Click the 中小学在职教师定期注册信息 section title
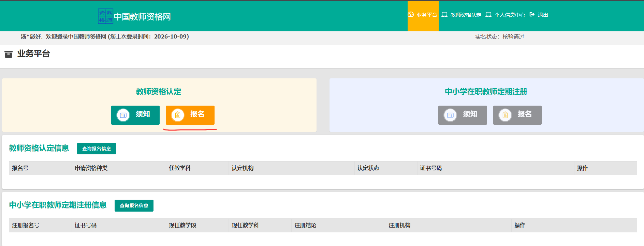The image size is (644, 246). click(58, 205)
